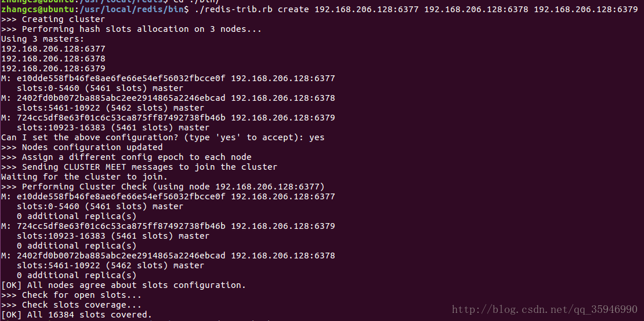Viewport: 644px width, 321px height.
Task: Click the '>>> Nodes configuration updated' line
Action: point(82,147)
